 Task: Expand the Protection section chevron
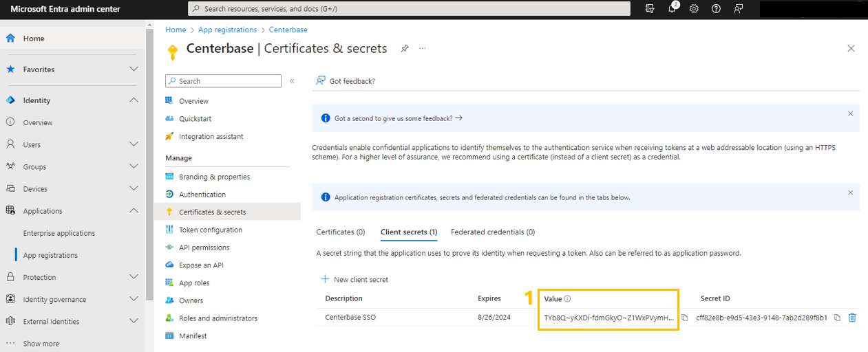click(x=134, y=277)
